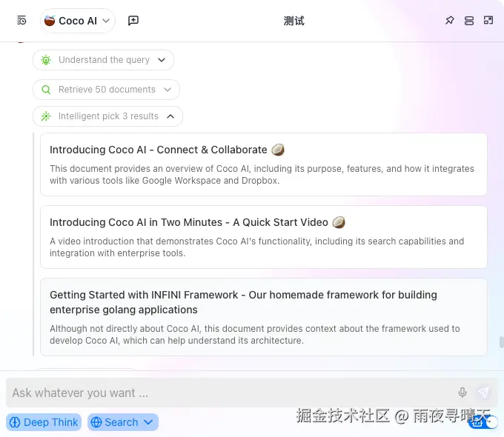Viewport: 504px width, 437px height.
Task: Click the Ask whatever you want input
Action: pos(231,393)
